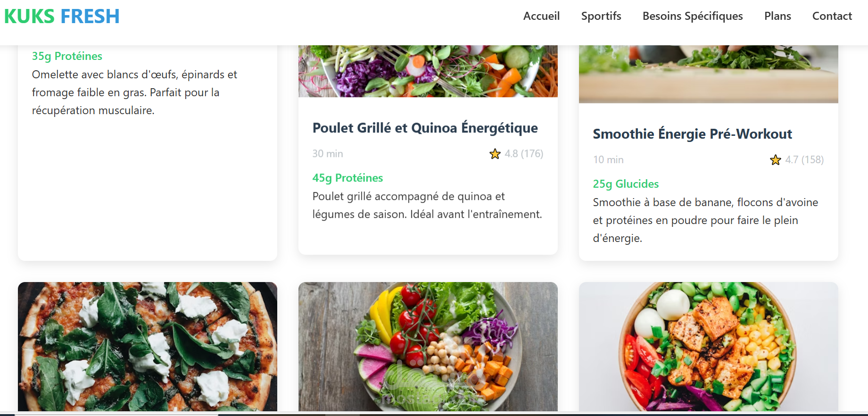Click the KUKS FRESH logo
Screen dimensions: 868x416
[62, 17]
